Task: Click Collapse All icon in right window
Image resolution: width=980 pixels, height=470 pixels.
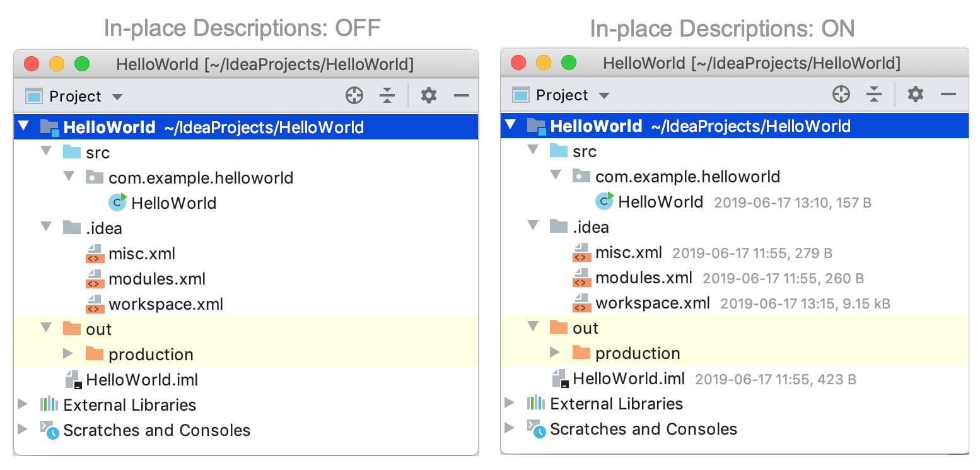Action: click(x=874, y=95)
